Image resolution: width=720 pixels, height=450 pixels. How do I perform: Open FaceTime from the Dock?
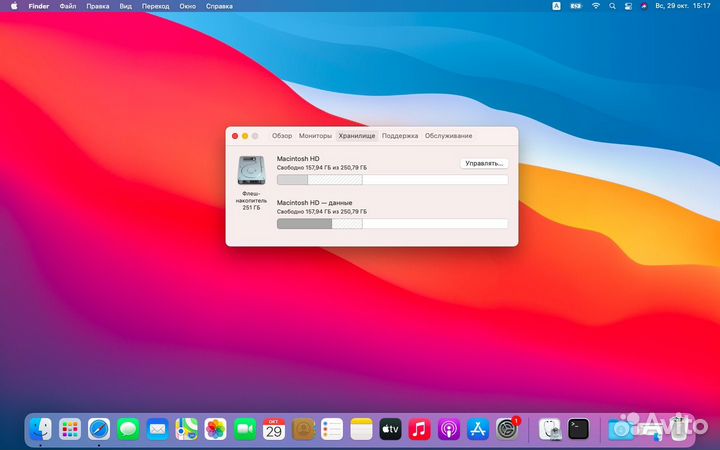(245, 430)
